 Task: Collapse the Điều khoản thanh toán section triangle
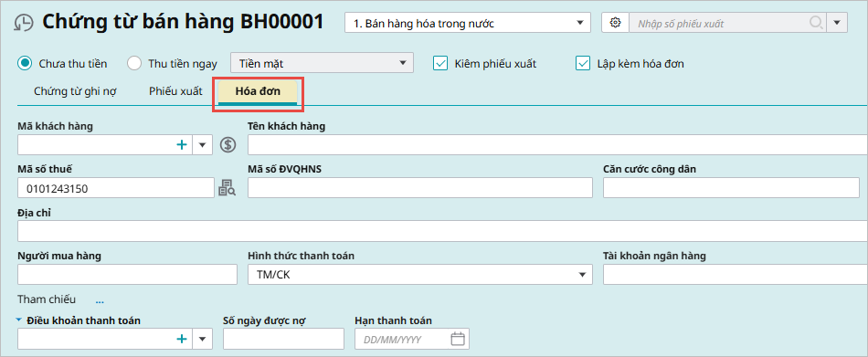point(19,320)
